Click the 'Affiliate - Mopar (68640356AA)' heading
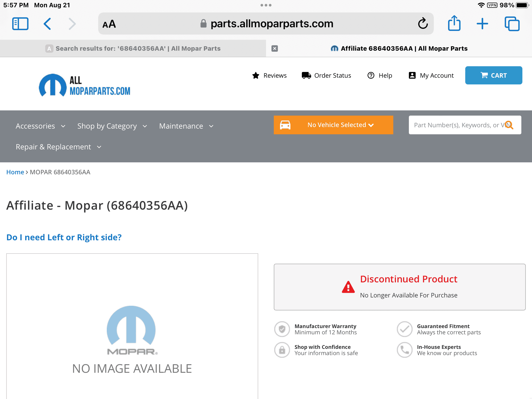The width and height of the screenshot is (532, 399). tap(97, 205)
